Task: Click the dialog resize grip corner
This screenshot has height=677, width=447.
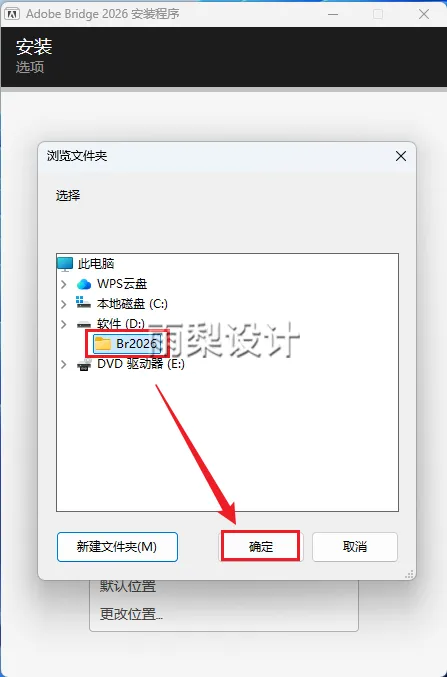Action: pos(409,574)
